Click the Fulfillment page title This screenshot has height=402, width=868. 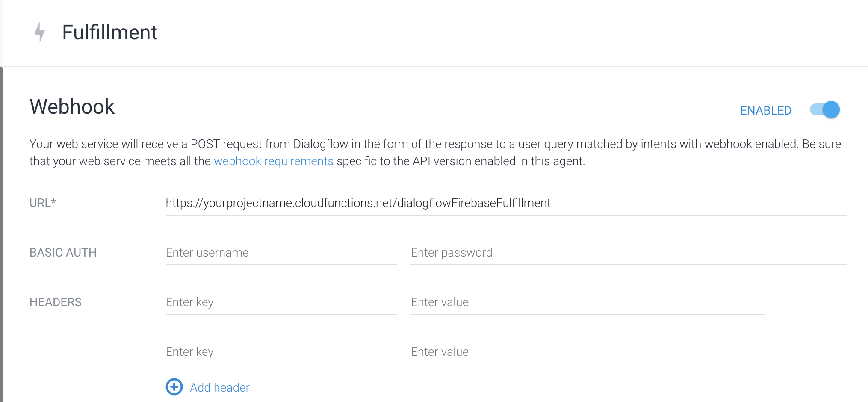tap(109, 33)
